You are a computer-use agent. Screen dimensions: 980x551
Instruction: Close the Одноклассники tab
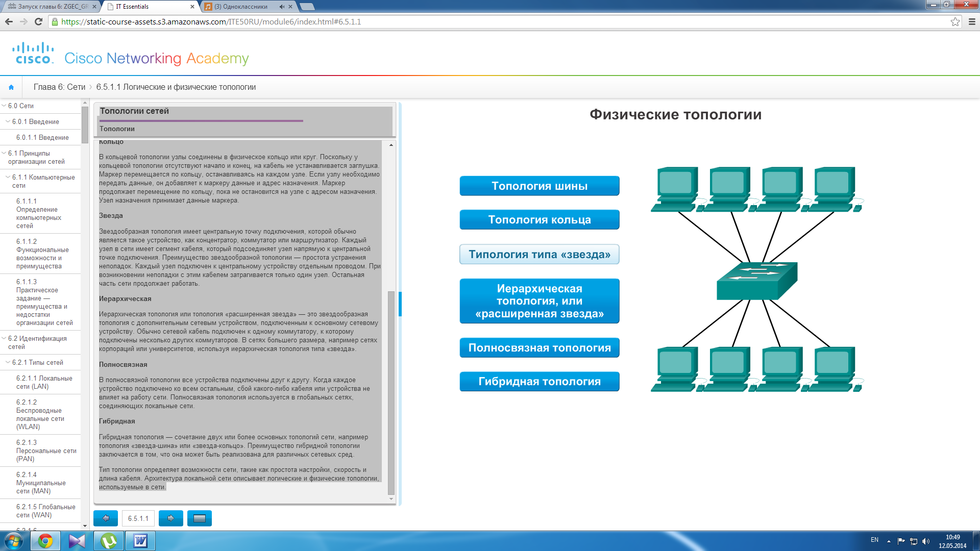tap(290, 7)
